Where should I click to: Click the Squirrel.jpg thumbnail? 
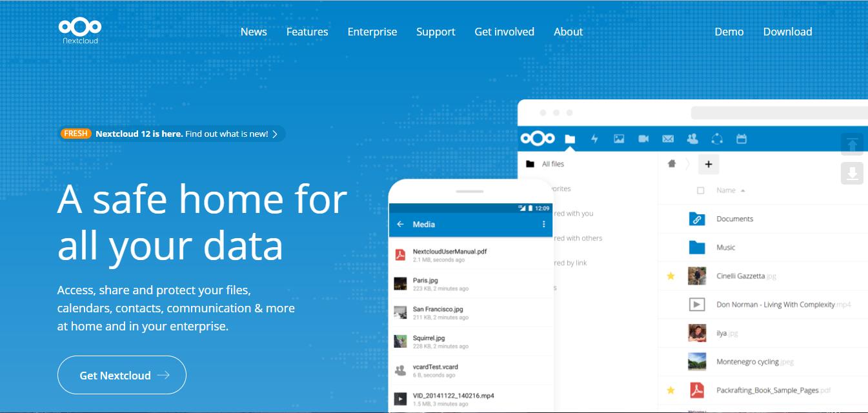(x=400, y=341)
